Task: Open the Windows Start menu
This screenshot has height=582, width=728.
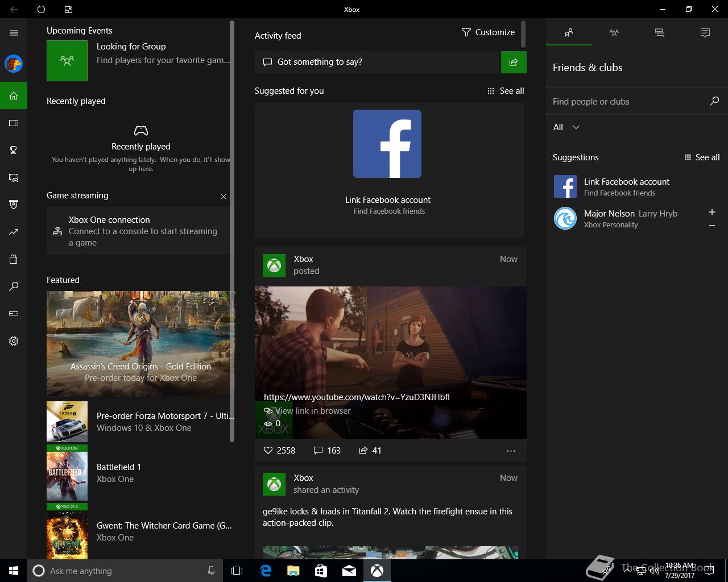Action: [14, 571]
